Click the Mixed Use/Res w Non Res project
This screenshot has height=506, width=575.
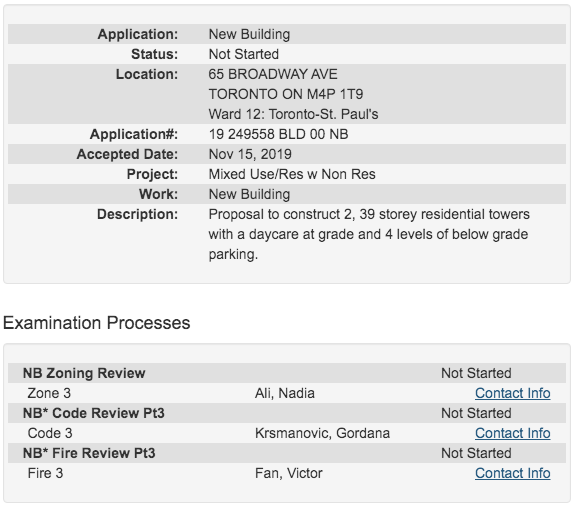[292, 174]
